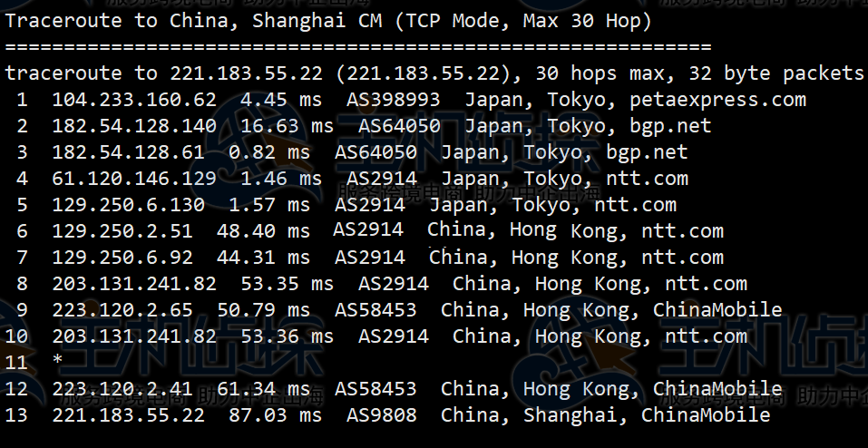Click AS9808 on the last hop

pos(382,415)
